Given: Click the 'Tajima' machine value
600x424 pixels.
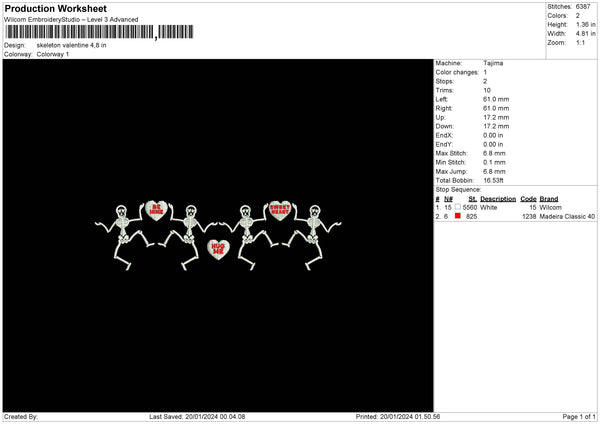Looking at the screenshot, I should [x=493, y=63].
